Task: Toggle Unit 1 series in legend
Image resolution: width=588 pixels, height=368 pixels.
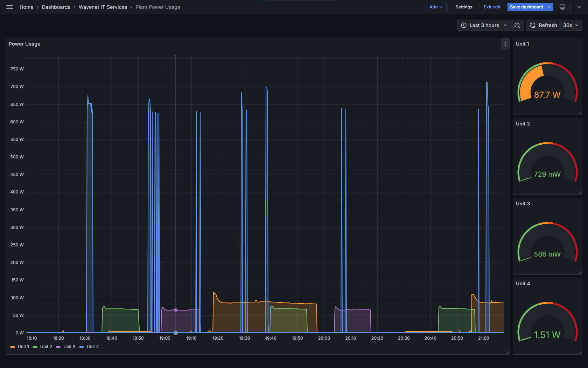Action: point(23,347)
